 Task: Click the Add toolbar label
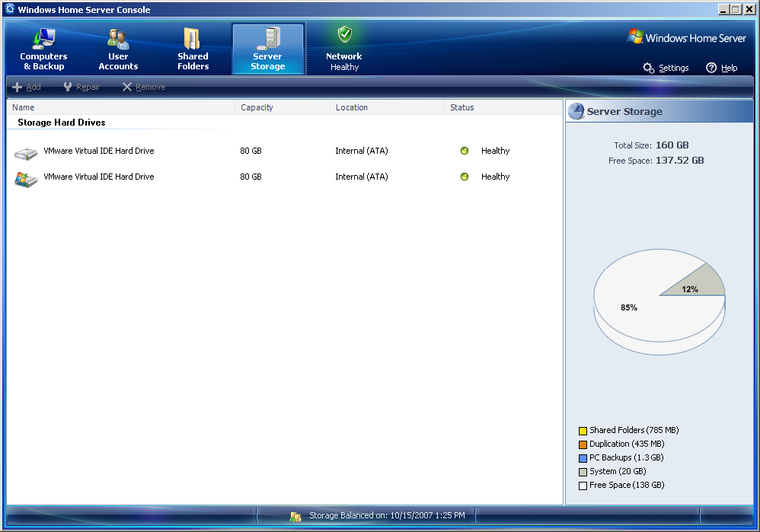[34, 88]
